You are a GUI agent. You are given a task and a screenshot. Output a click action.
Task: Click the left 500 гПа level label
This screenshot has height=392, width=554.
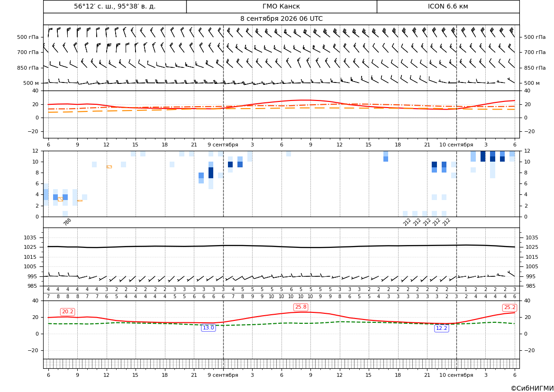(28, 37)
